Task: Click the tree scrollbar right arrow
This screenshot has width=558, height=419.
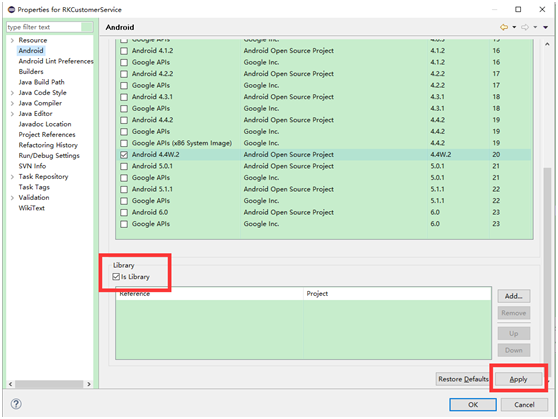Action: point(89,384)
